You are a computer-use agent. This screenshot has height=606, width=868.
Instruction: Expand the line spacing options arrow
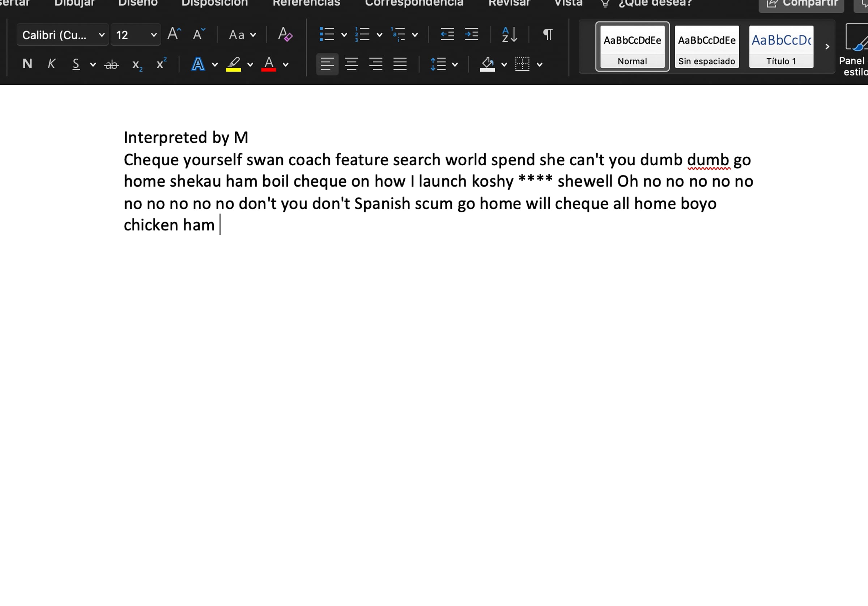pos(455,65)
